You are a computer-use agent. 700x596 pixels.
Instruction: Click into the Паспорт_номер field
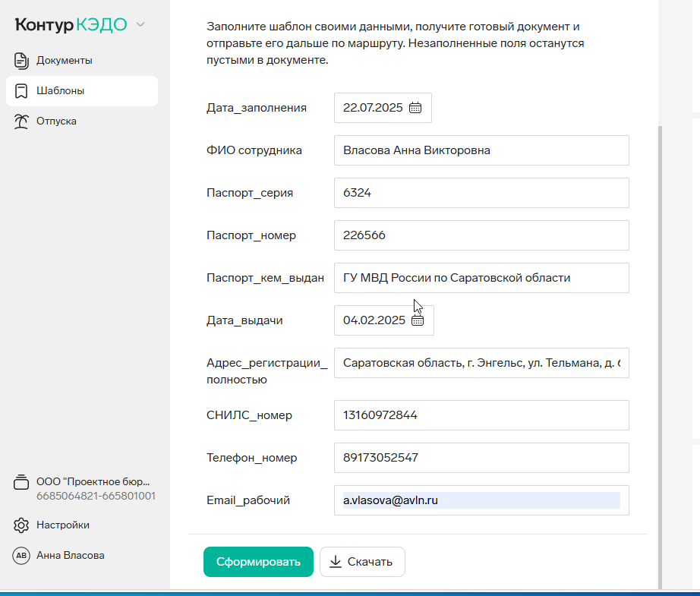pos(481,235)
